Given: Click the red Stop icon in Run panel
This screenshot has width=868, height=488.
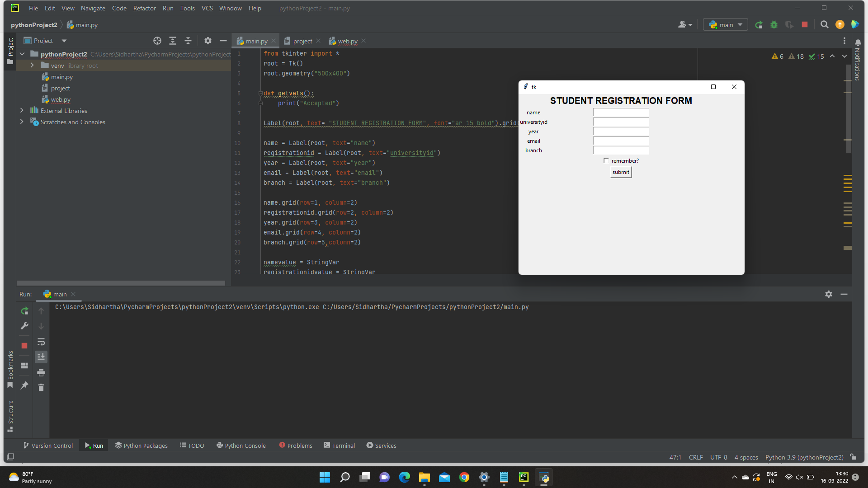Looking at the screenshot, I should click(24, 346).
